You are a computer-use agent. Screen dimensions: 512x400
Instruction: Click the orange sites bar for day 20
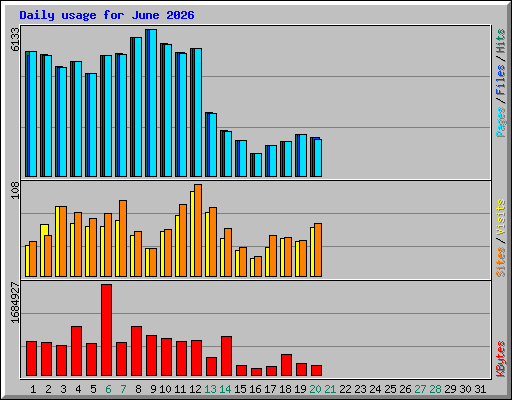318,250
